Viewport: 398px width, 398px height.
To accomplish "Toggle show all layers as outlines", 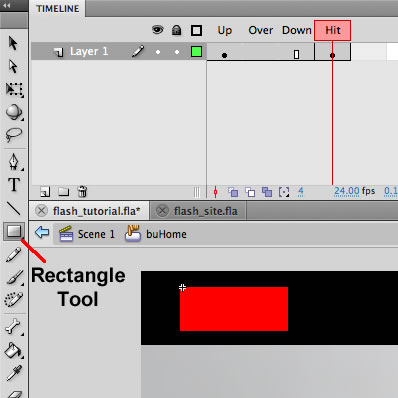I will (196, 31).
